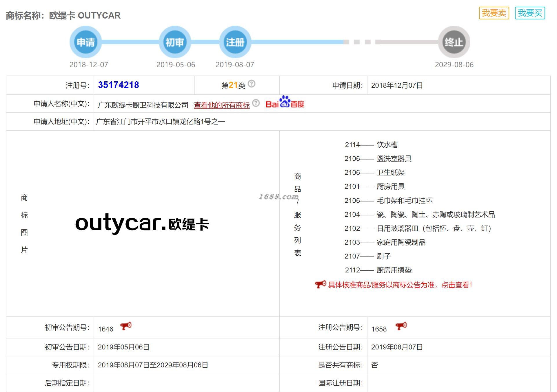Select the 2112 厨房用擦垫 goods entry
Screen dimensions: 557x392
point(378,270)
